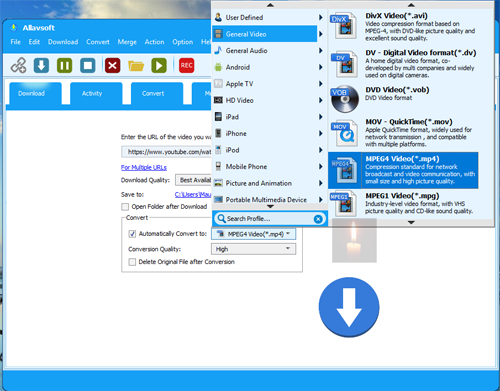Screen dimensions: 500x391
Task: Click the For Multiple URLs link
Action: [x=144, y=167]
